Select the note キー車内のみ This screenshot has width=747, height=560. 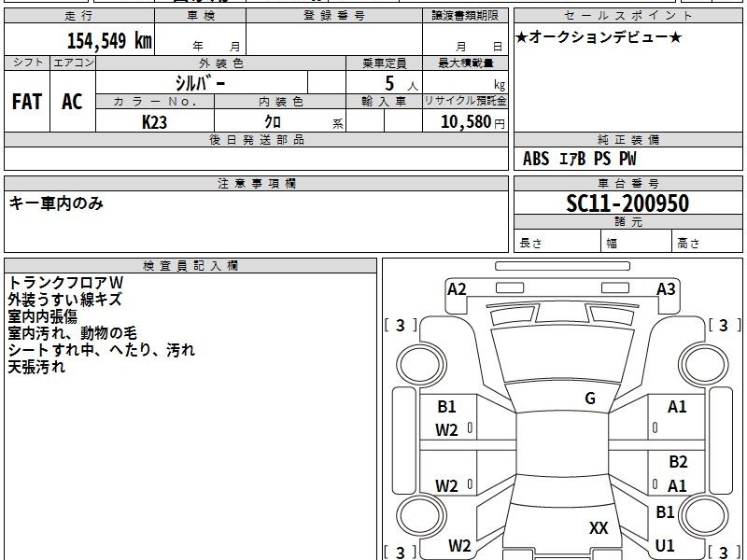pos(56,203)
